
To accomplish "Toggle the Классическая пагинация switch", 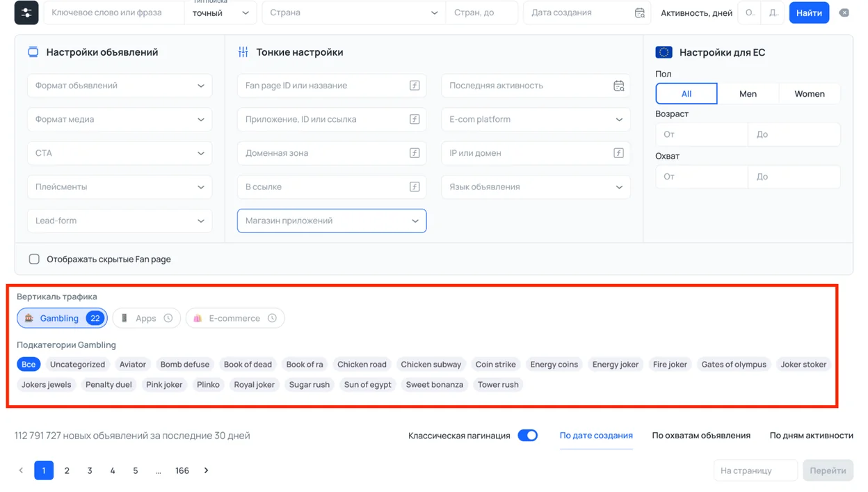I will tap(528, 436).
